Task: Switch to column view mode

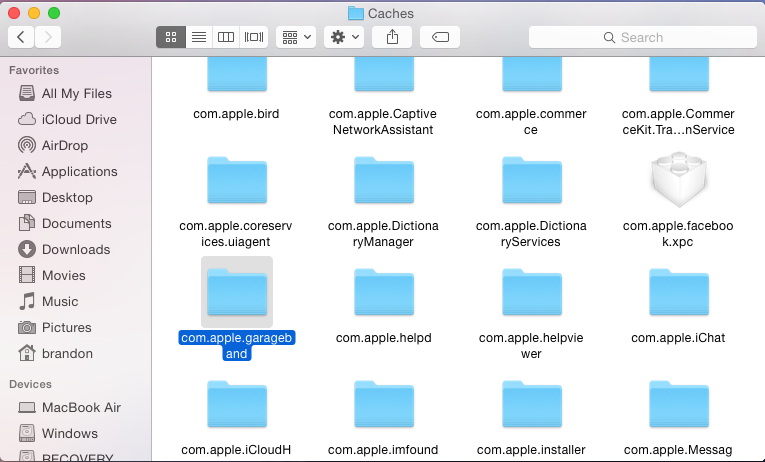Action: (x=226, y=37)
